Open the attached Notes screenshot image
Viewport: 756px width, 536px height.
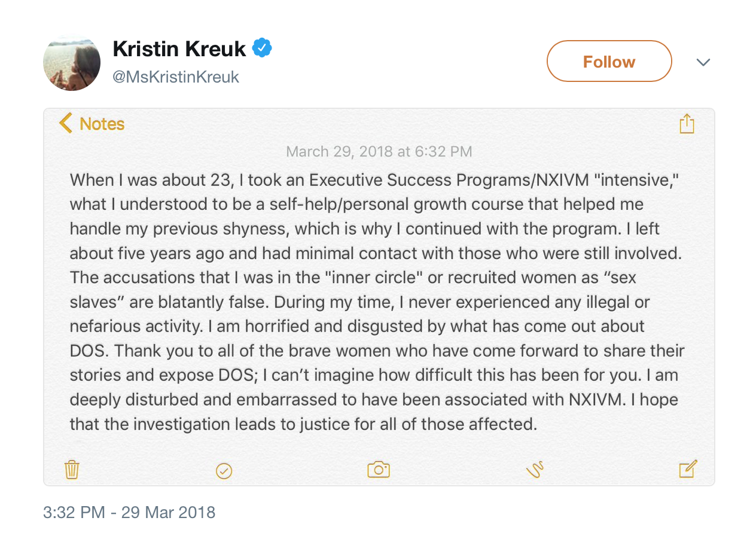[x=379, y=296]
